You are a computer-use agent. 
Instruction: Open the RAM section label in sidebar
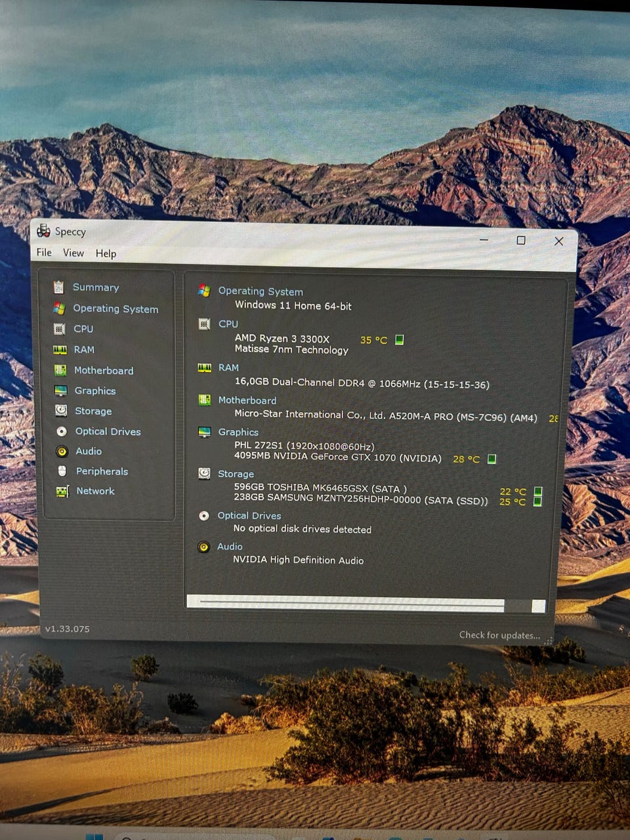pos(84,350)
